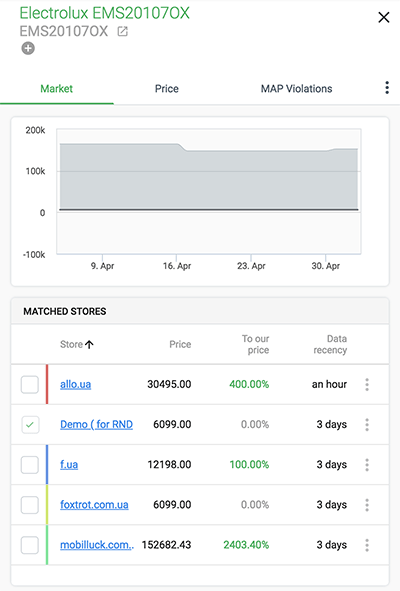Click the -100k chart axis label
The image size is (400, 591).
click(x=34, y=255)
